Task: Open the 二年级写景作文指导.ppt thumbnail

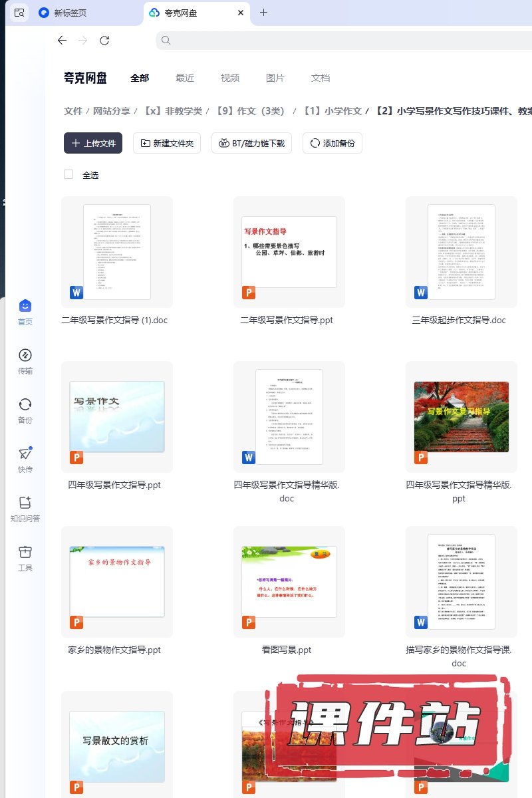Action: 289,251
